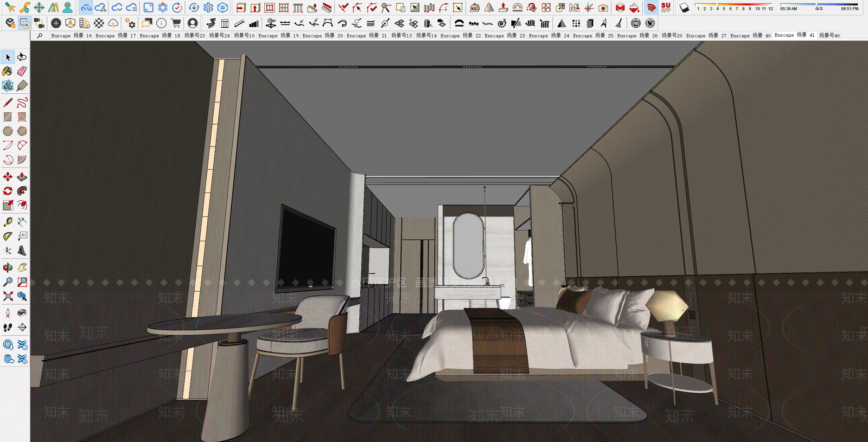Open scene tab 场景号40
The image size is (868, 442).
click(x=829, y=36)
